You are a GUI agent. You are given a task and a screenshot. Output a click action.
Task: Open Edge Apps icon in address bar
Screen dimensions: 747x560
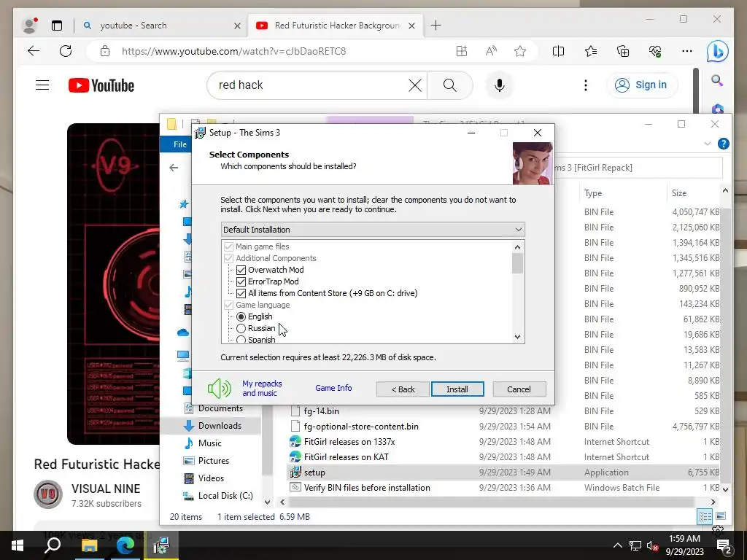[x=462, y=51]
